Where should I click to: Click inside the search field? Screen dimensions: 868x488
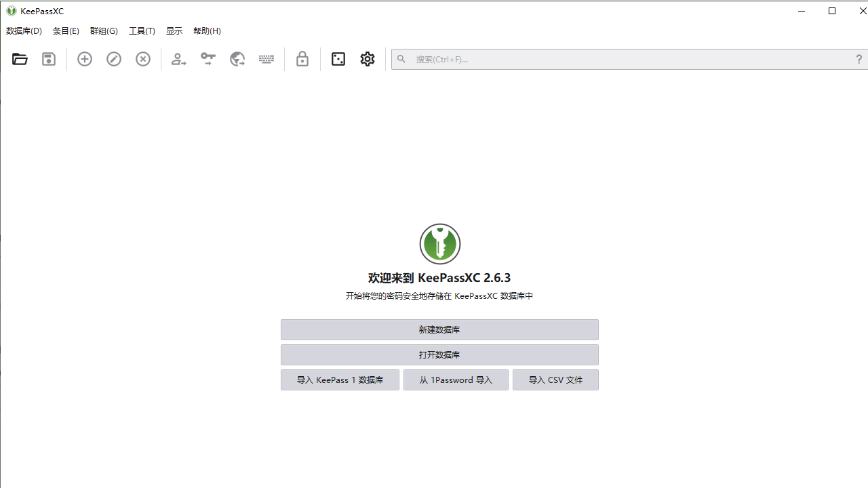click(x=610, y=59)
